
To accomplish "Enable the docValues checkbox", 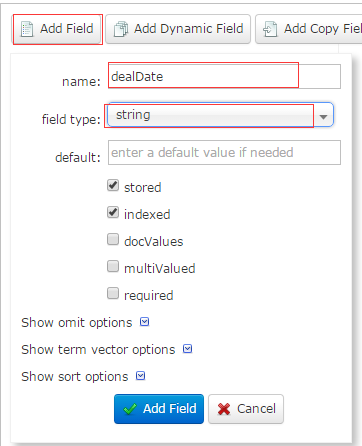I will (x=113, y=239).
